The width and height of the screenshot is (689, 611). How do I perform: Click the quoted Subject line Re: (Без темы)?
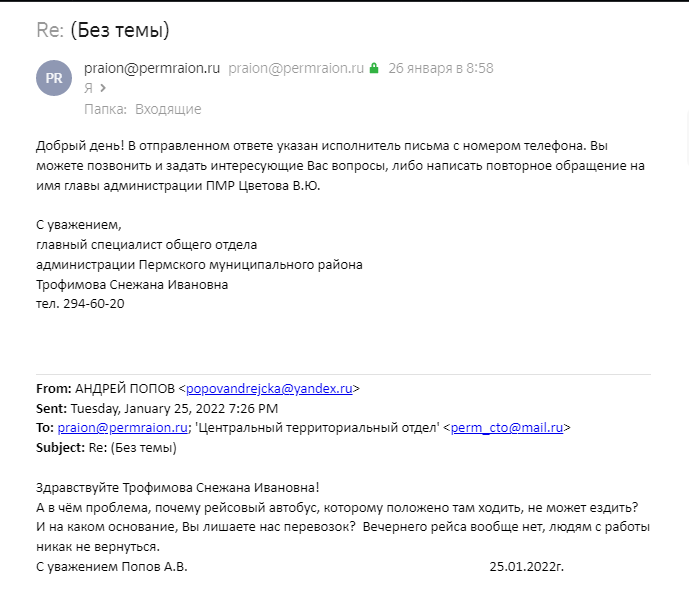pos(106,447)
